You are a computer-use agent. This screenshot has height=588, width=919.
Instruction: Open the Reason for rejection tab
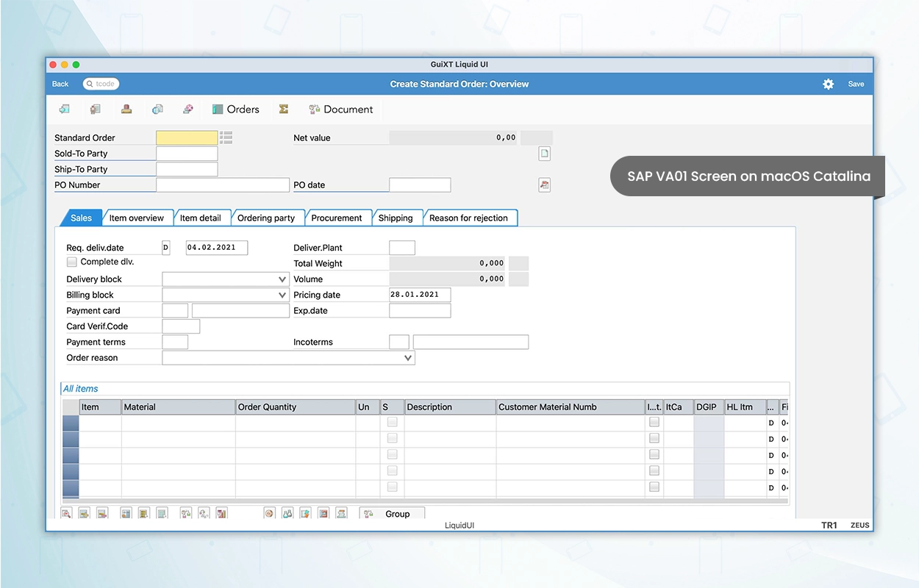point(469,218)
